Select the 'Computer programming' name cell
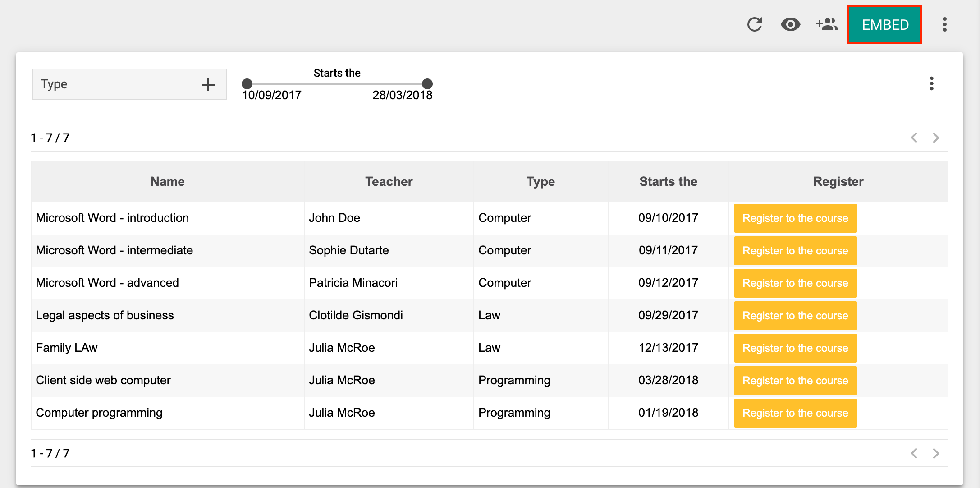This screenshot has height=488, width=980. click(x=168, y=413)
